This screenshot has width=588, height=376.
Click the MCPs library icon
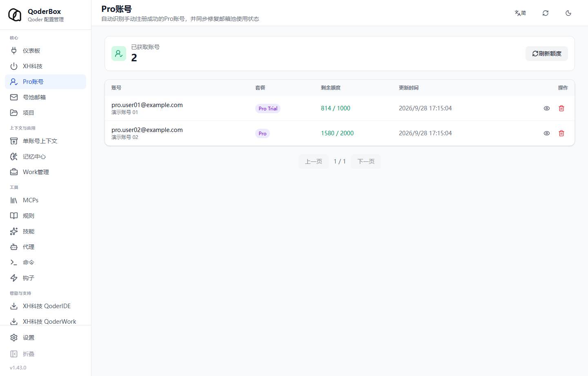pyautogui.click(x=14, y=200)
